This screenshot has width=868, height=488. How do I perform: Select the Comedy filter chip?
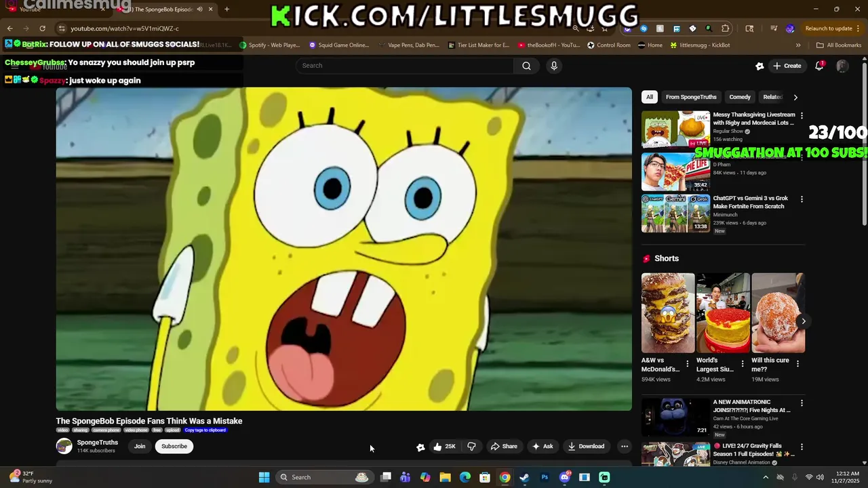(x=740, y=97)
